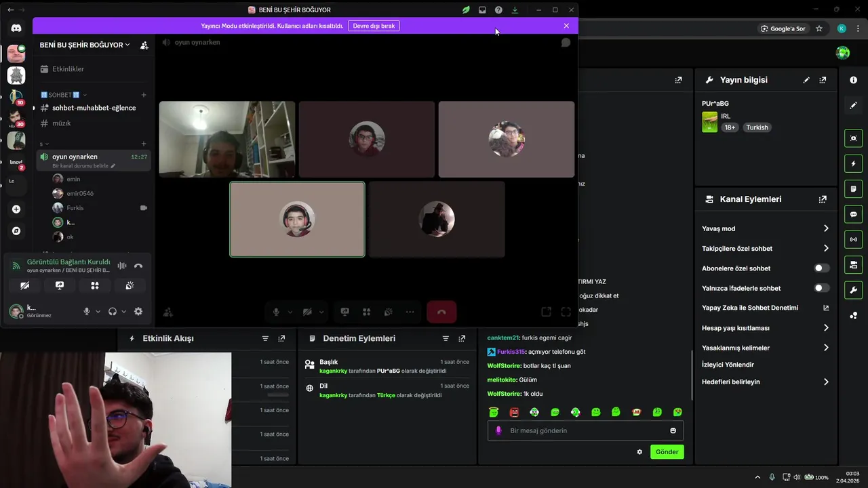Open the info icon in right toolbar

tap(853, 80)
